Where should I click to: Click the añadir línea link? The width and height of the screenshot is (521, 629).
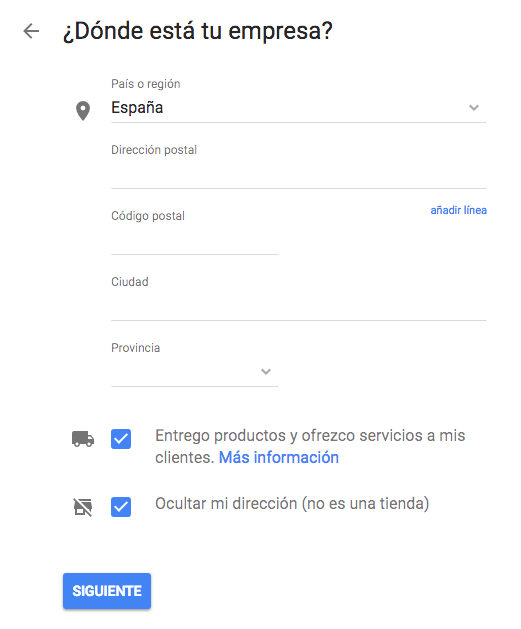pyautogui.click(x=458, y=210)
